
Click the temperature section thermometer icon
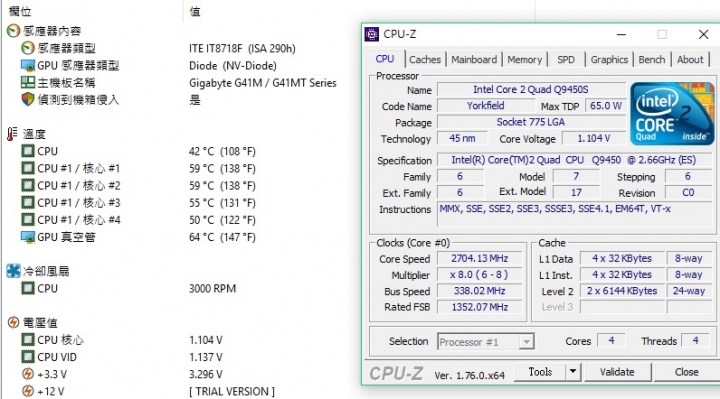point(12,134)
